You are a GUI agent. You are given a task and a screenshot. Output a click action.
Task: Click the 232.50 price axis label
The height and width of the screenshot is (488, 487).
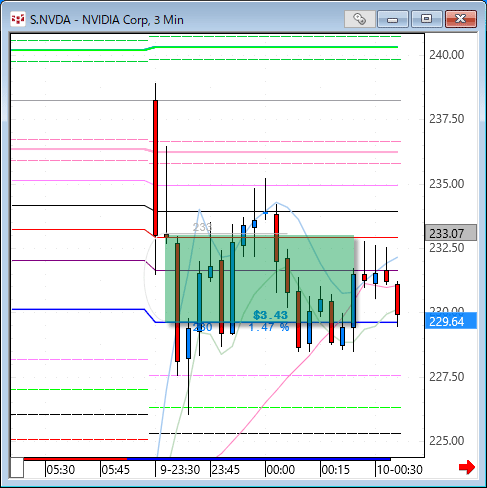click(x=446, y=248)
